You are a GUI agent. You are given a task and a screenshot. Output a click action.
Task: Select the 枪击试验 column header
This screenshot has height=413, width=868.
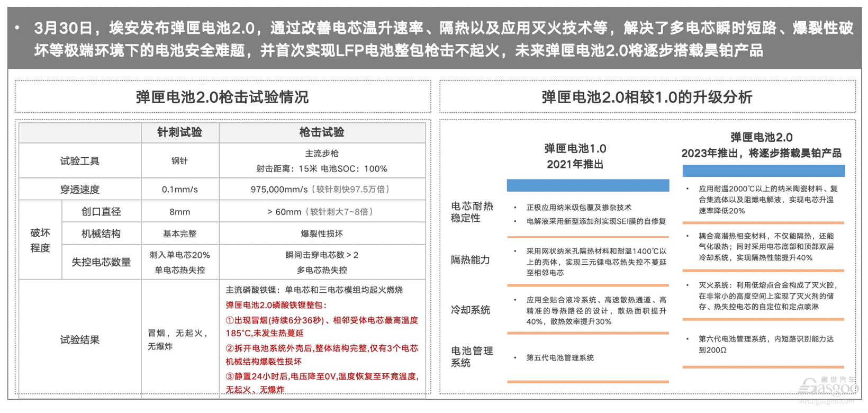[322, 132]
